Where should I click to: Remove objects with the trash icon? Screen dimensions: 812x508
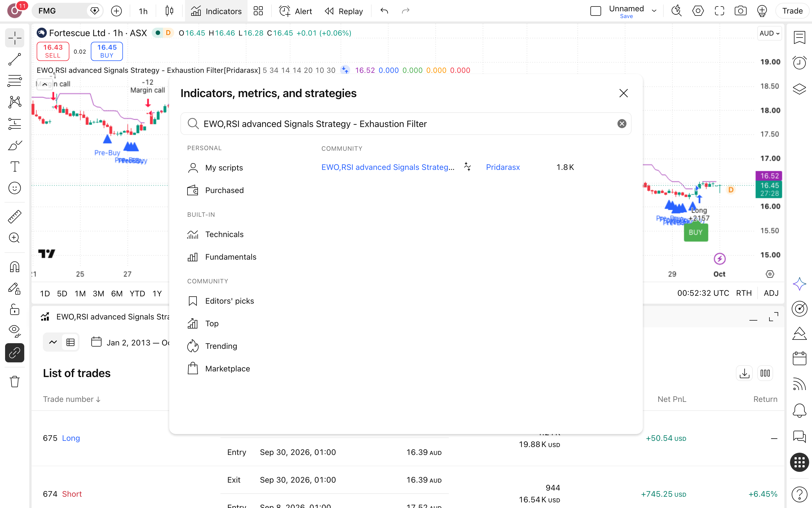coord(14,382)
